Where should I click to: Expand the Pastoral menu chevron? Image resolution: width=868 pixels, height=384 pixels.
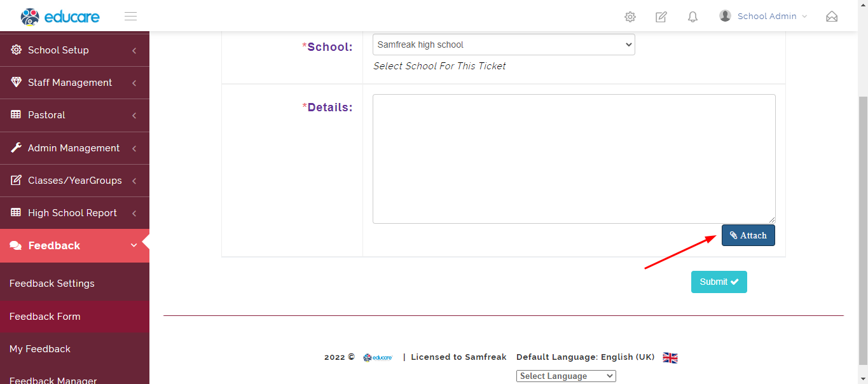click(134, 116)
